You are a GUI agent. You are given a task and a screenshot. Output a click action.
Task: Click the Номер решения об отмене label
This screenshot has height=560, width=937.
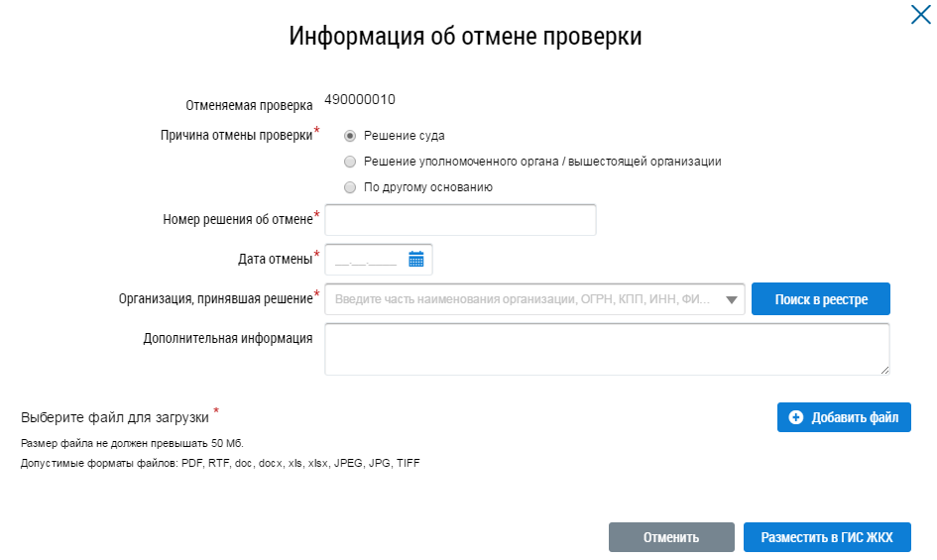click(237, 219)
